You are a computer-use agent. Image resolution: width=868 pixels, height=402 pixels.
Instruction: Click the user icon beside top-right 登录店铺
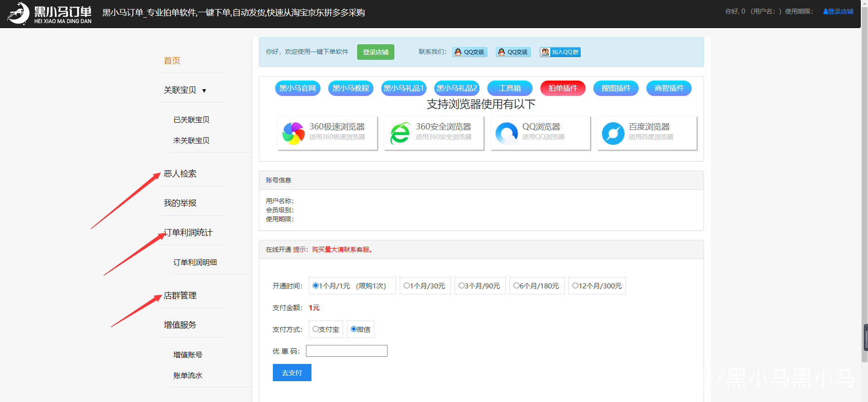point(825,12)
